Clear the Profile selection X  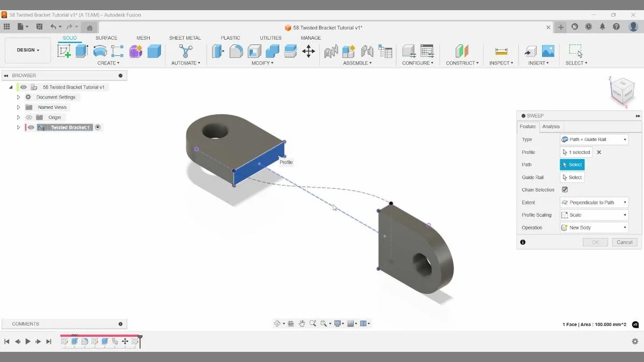point(599,152)
